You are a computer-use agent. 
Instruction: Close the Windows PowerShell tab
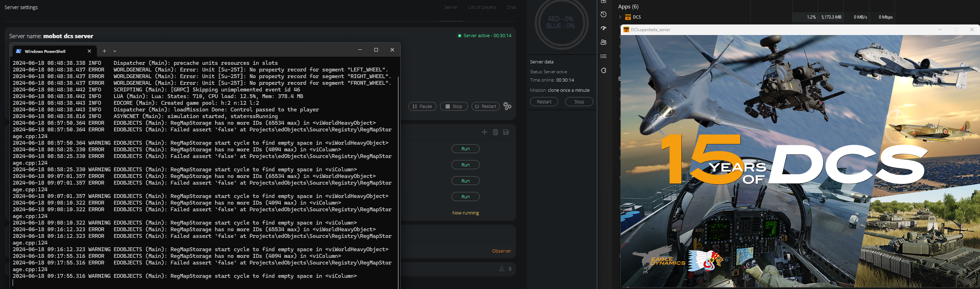click(89, 51)
